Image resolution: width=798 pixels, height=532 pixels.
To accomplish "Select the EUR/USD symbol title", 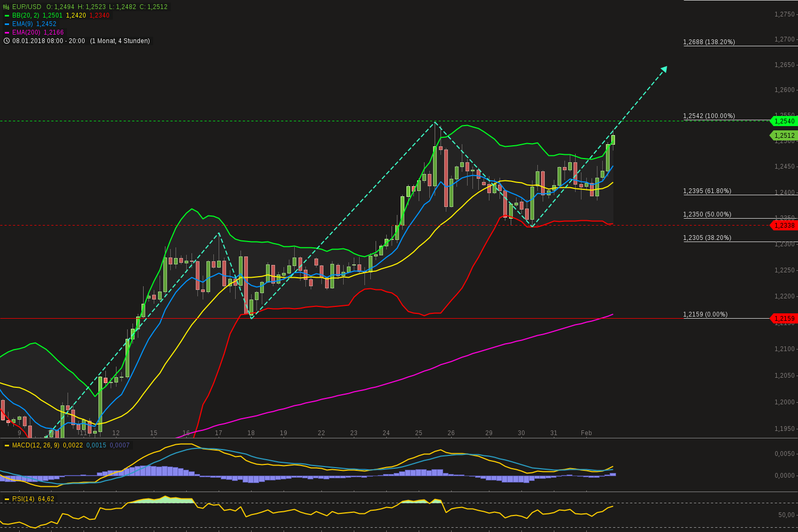I will coord(27,7).
